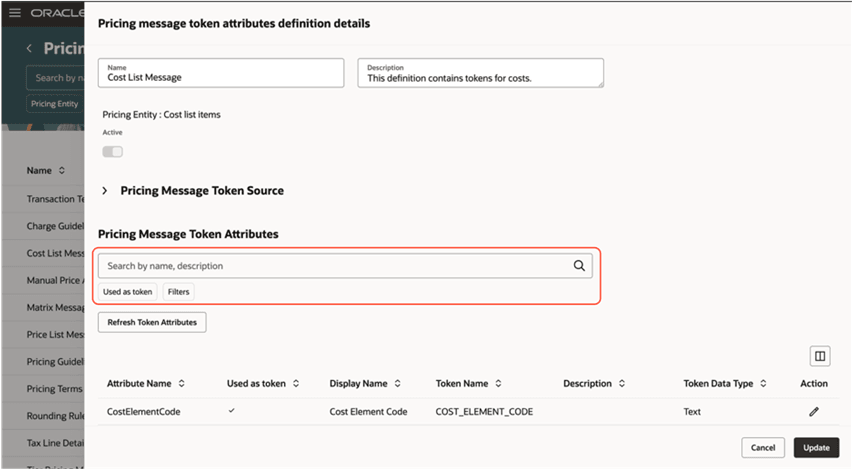Go back using the arrow beside Pricing

(29, 48)
